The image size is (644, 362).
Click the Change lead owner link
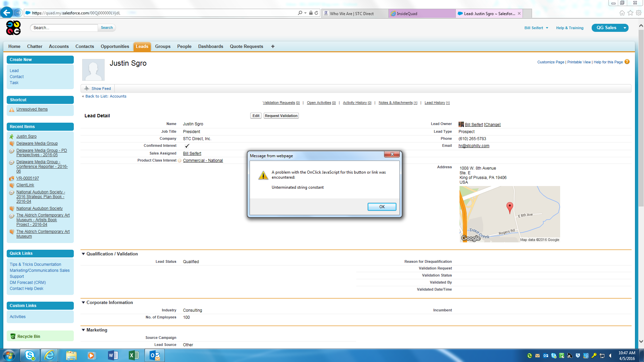pyautogui.click(x=492, y=125)
